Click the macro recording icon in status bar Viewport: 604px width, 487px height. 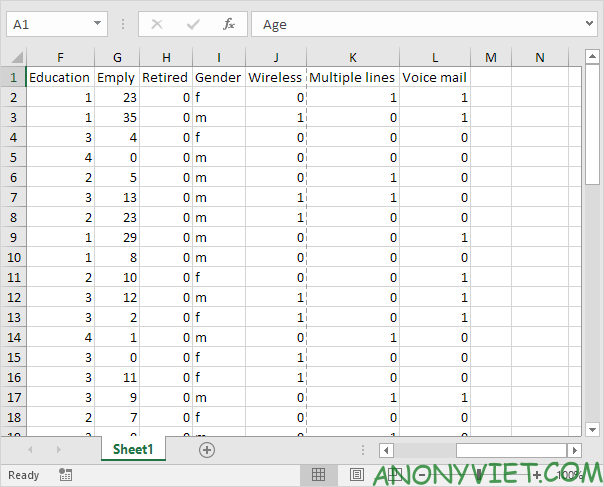coord(65,474)
